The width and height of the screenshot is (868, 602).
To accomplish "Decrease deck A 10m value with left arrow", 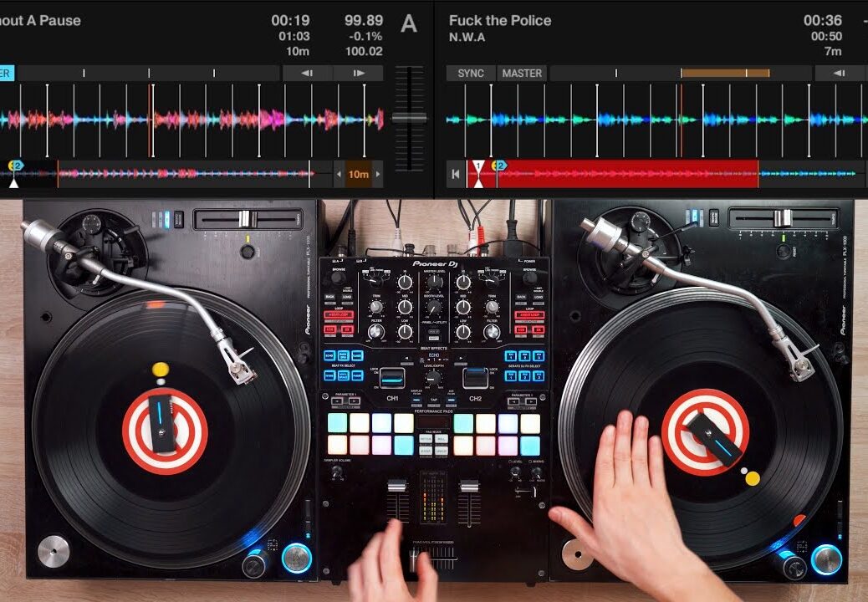I will pos(339,174).
